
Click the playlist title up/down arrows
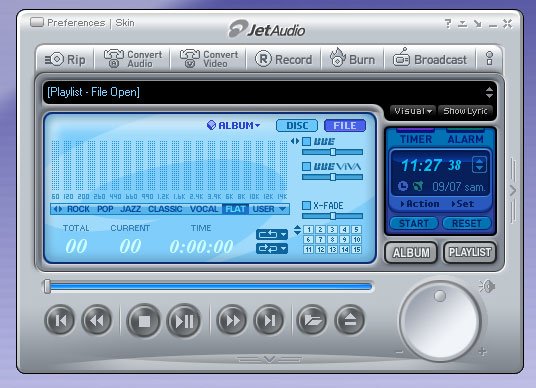click(x=489, y=92)
